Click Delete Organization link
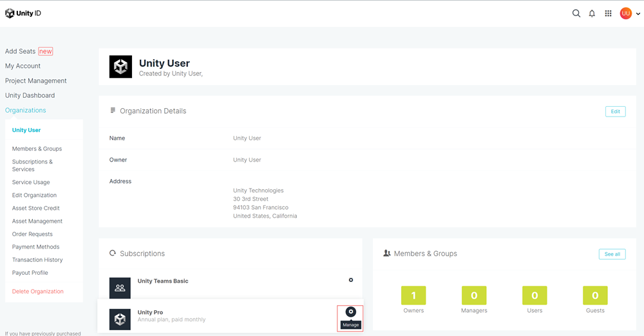This screenshot has height=336, width=644. (x=38, y=291)
